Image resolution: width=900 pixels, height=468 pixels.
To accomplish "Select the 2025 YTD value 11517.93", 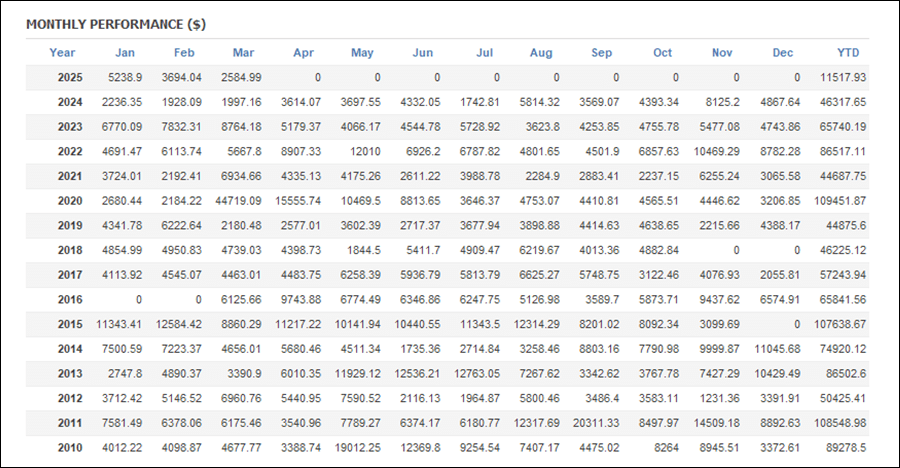I will tap(843, 78).
